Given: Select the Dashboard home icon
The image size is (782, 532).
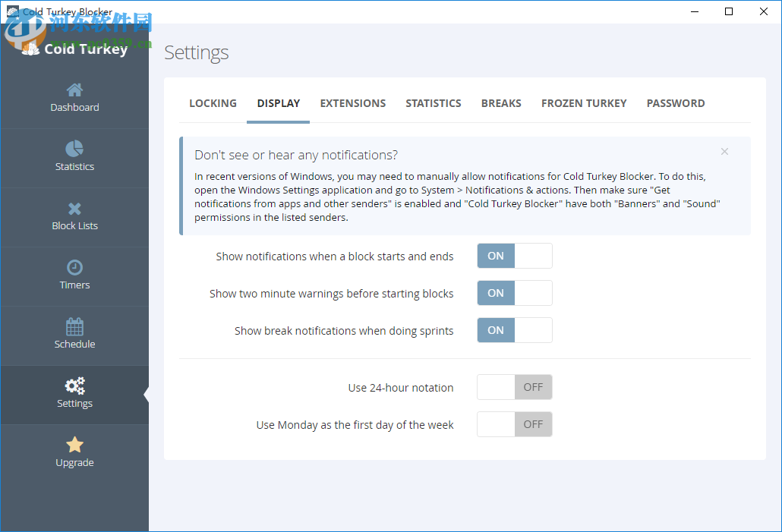Looking at the screenshot, I should click(x=74, y=88).
